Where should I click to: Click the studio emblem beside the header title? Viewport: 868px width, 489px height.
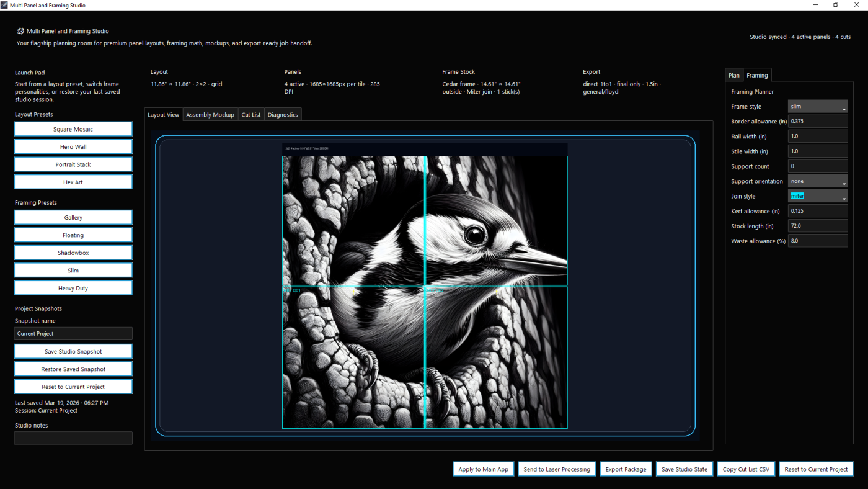click(20, 31)
